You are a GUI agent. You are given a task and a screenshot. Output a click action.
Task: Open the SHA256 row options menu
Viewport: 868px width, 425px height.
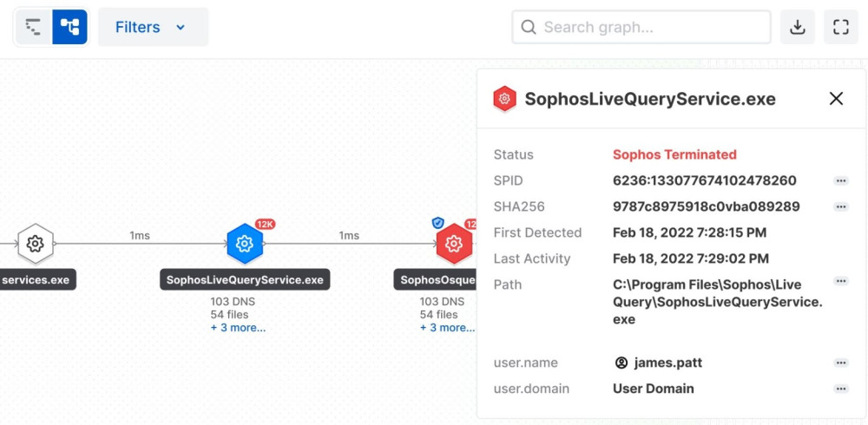coord(841,207)
